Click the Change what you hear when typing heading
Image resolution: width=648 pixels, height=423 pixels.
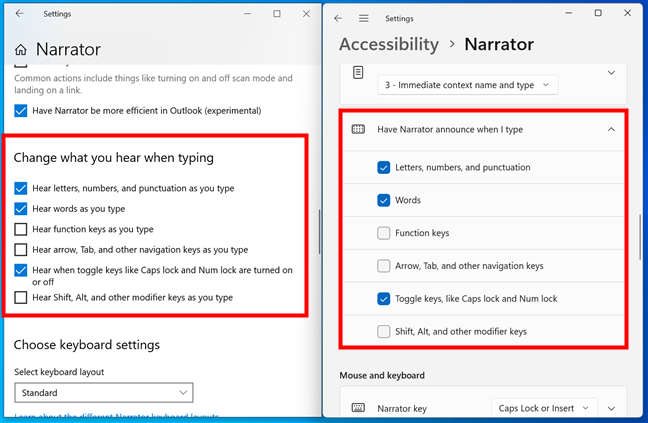coord(114,158)
